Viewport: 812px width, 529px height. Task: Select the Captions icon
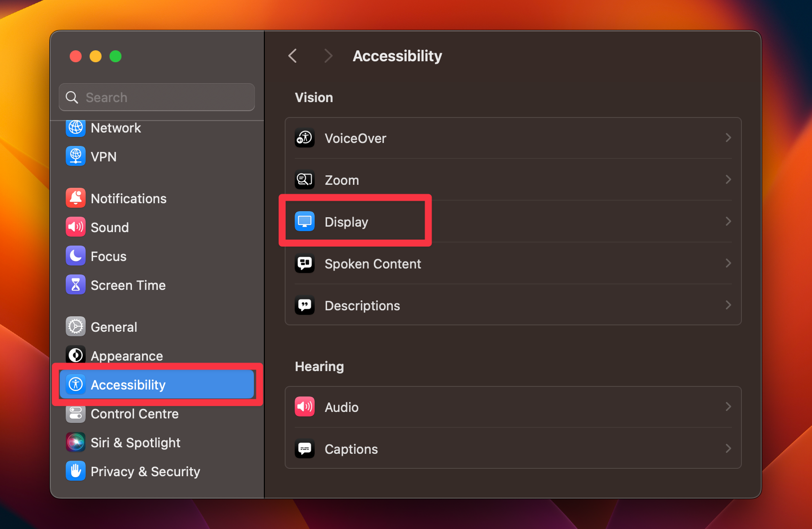pos(304,449)
